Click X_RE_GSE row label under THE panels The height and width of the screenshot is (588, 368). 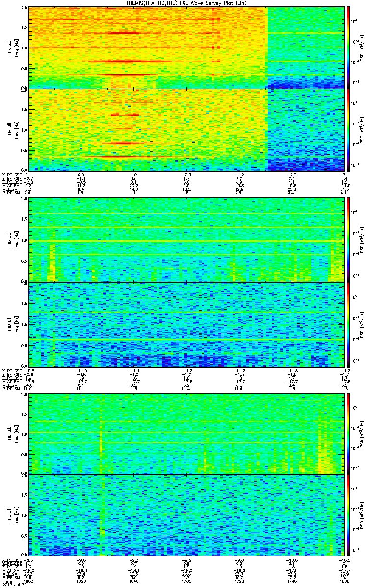point(11,560)
